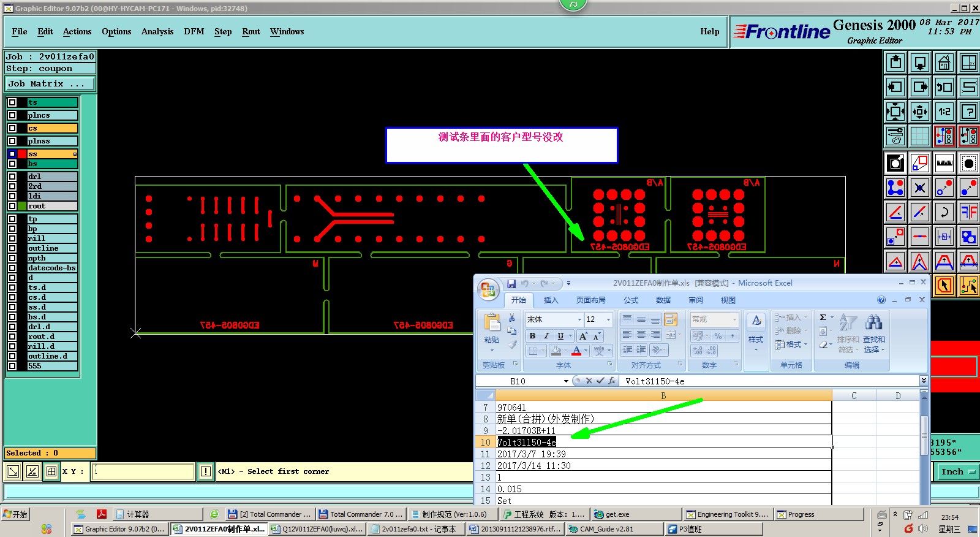Click the pan down icon in Genesis toolbar
This screenshot has height=537, width=980.
[920, 63]
